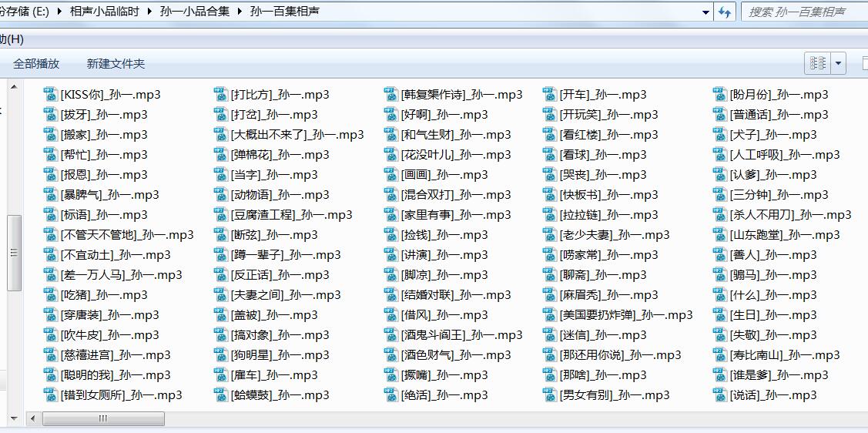The image size is (868, 433).
Task: Click the navigation pane scroll down arrow
Action: [x=14, y=418]
